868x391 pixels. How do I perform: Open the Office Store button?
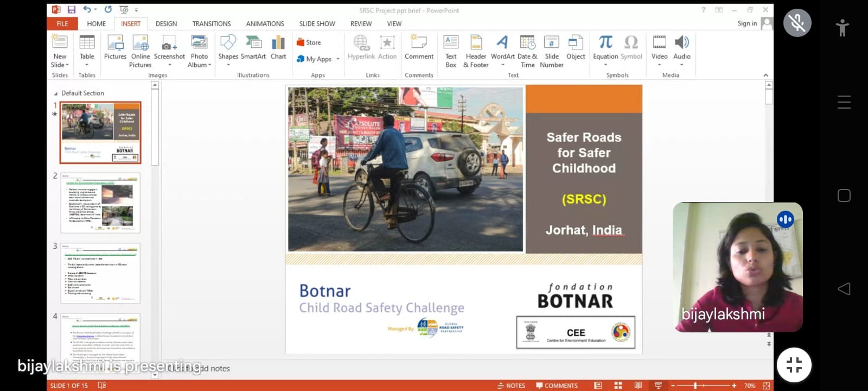click(x=309, y=42)
